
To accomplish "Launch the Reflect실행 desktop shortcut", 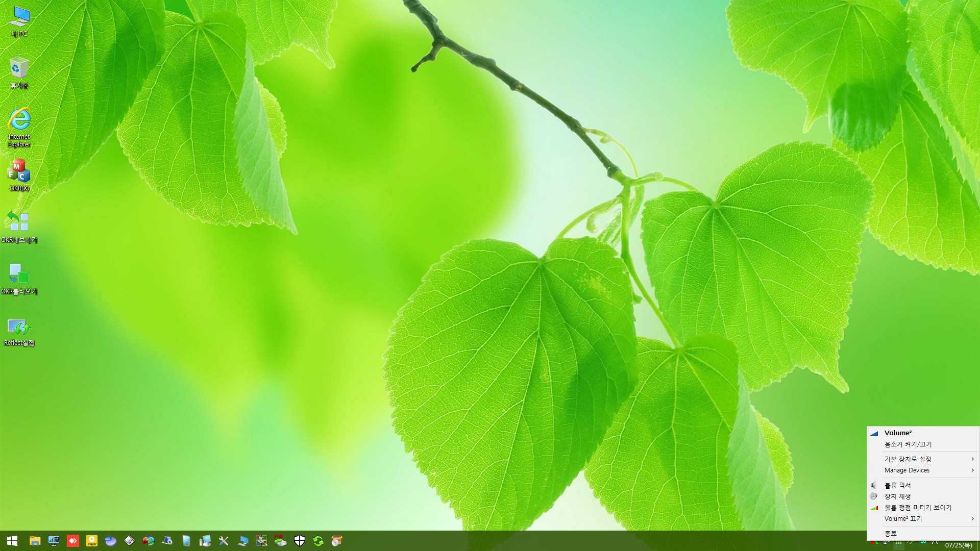I will (19, 332).
